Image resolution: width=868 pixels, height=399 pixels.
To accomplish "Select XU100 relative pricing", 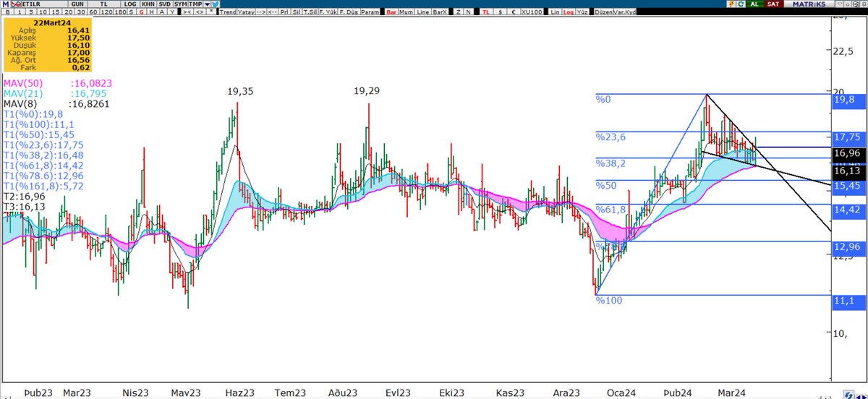I will coord(532,12).
